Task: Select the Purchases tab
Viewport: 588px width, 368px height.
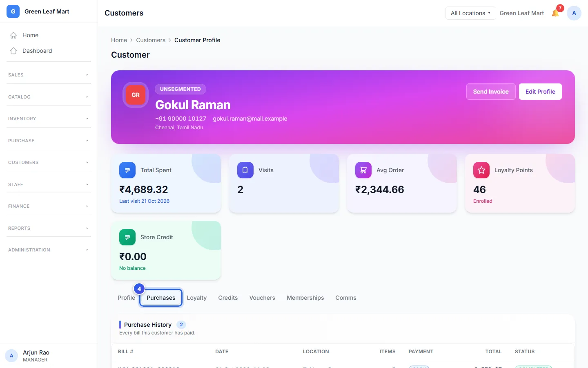Action: 161,298
